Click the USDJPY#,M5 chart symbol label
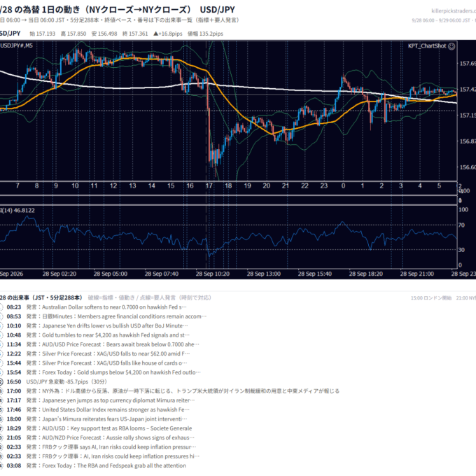The width and height of the screenshot is (476, 476). (x=16, y=45)
